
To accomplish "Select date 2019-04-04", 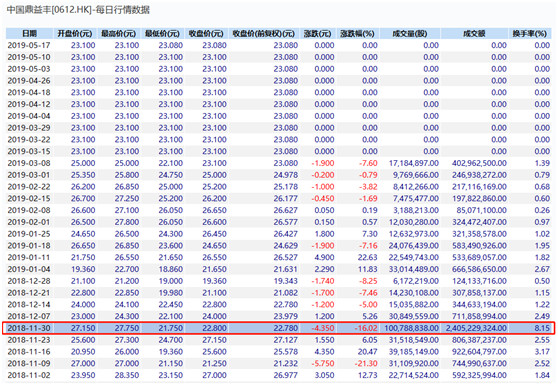I will click(x=29, y=116).
